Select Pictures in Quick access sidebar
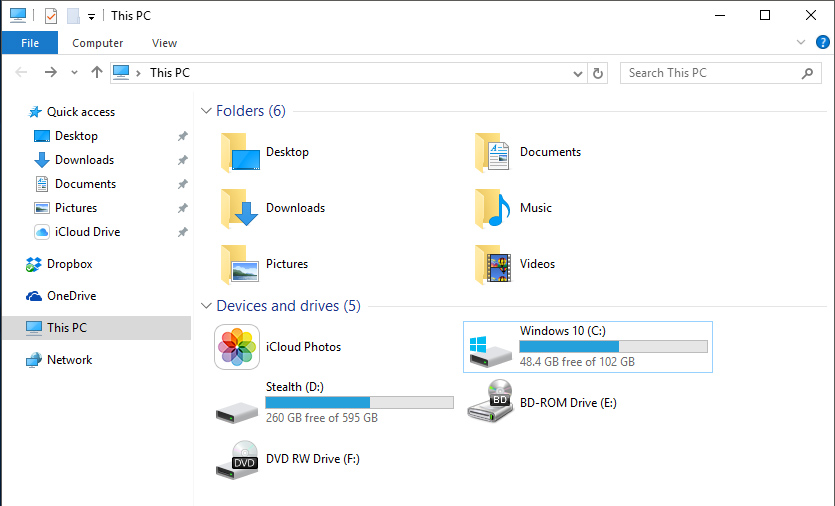The image size is (835, 506). (76, 208)
